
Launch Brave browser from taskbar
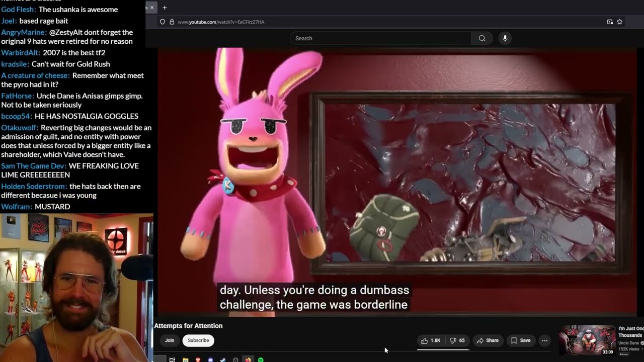pyautogui.click(x=198, y=359)
